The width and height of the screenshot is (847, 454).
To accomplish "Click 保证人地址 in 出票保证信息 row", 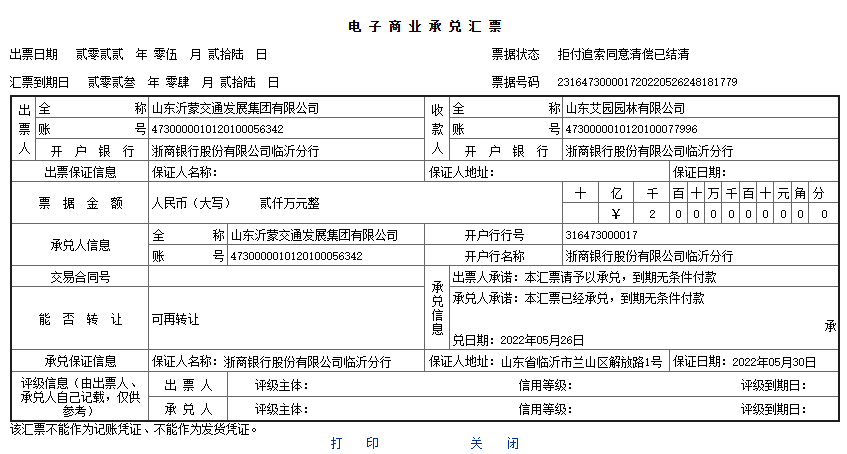I will coord(461,172).
